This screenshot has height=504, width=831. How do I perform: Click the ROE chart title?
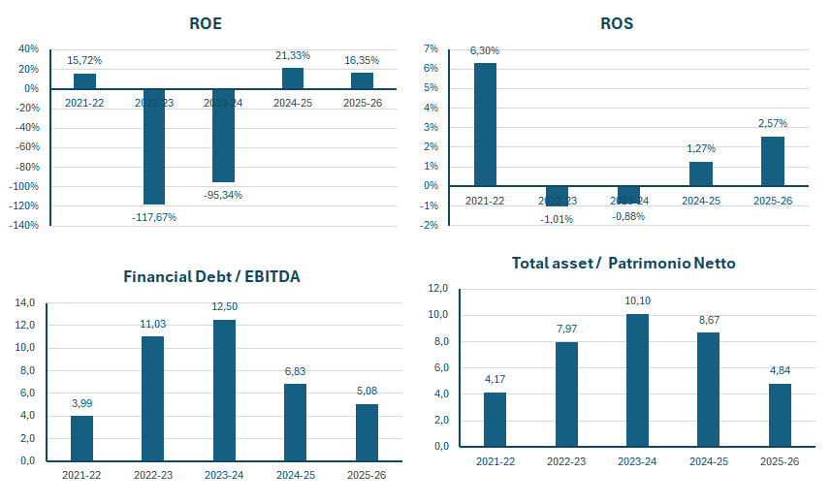point(206,24)
